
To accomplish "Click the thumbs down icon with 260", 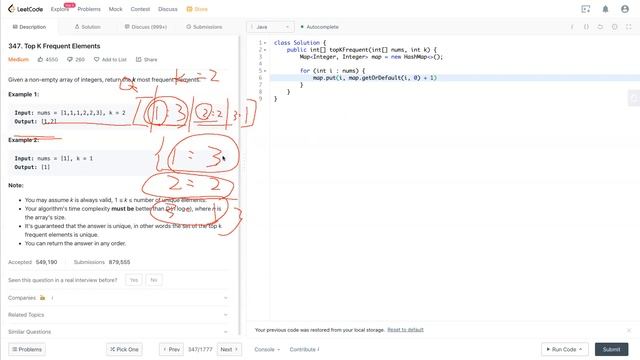I will pos(70,60).
